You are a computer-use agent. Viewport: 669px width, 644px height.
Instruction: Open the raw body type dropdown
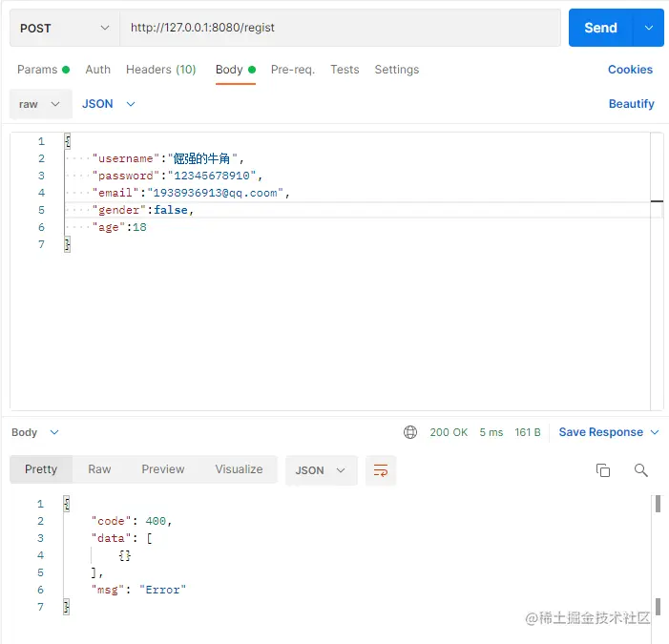tap(40, 104)
